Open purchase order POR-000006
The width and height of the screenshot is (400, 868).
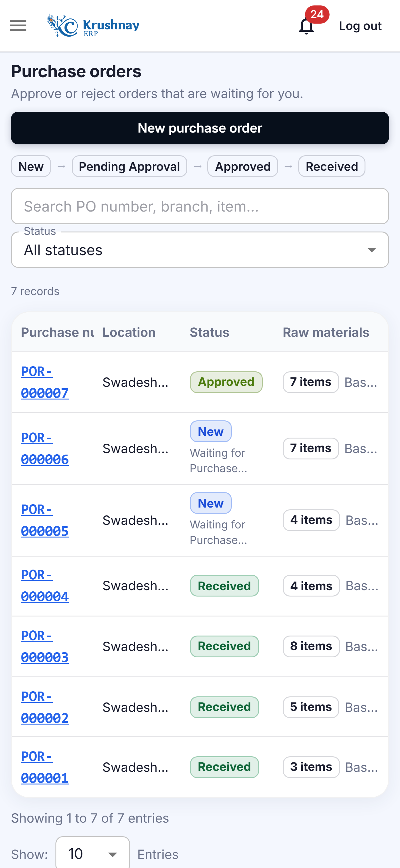[45, 449]
